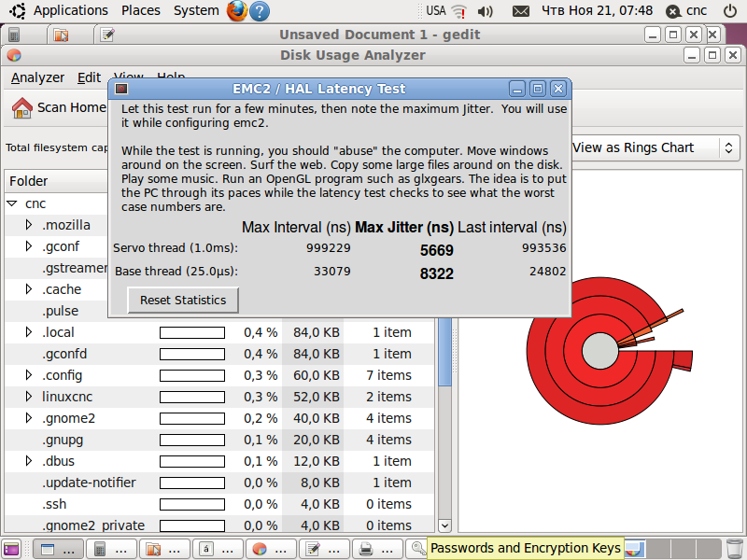Viewport: 747px width, 560px height.
Task: Click the .local usage bar
Action: click(x=192, y=332)
